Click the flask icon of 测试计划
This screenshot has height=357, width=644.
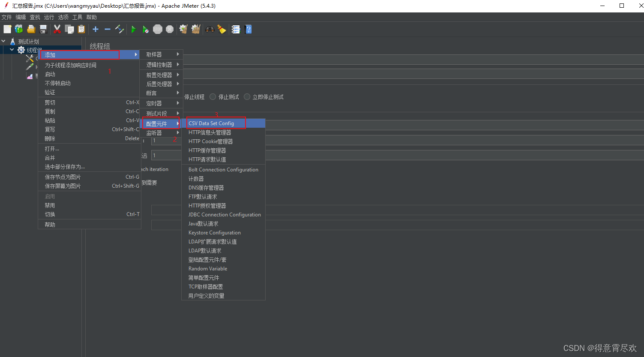click(12, 41)
